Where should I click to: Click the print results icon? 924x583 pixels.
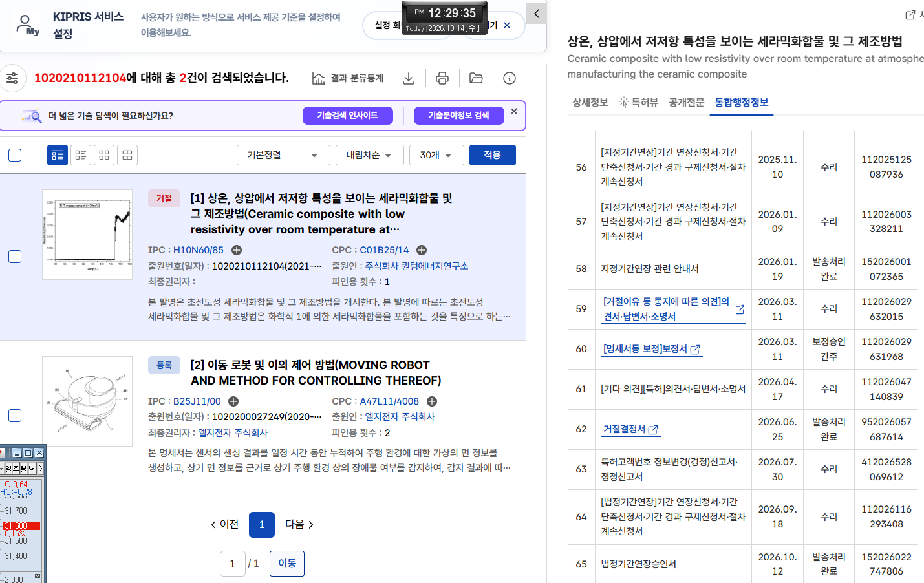442,78
